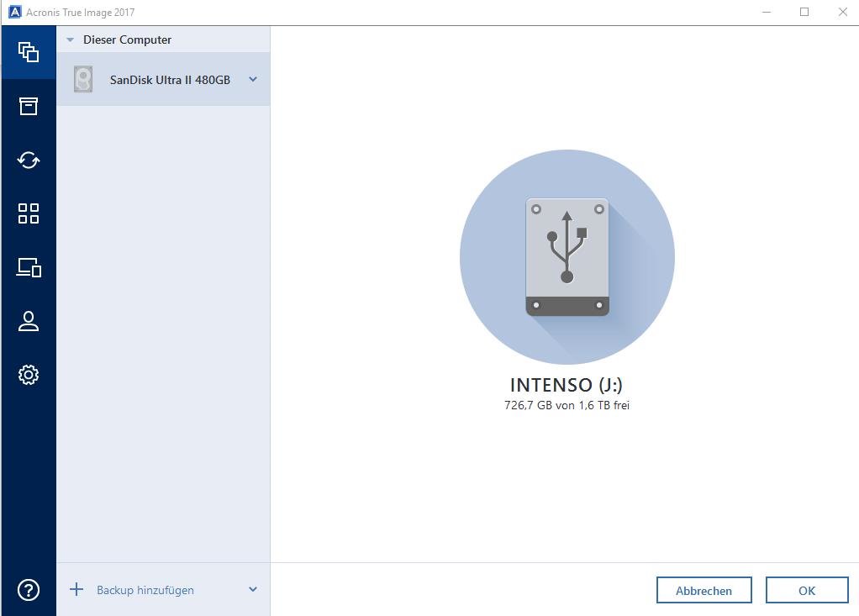The image size is (859, 616).
Task: Open the Account person icon
Action: [x=29, y=321]
